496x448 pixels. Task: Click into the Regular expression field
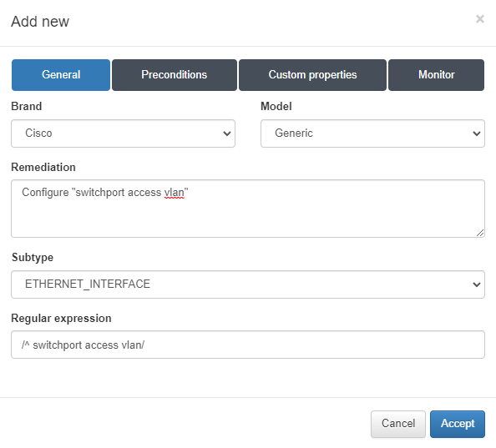(248, 345)
